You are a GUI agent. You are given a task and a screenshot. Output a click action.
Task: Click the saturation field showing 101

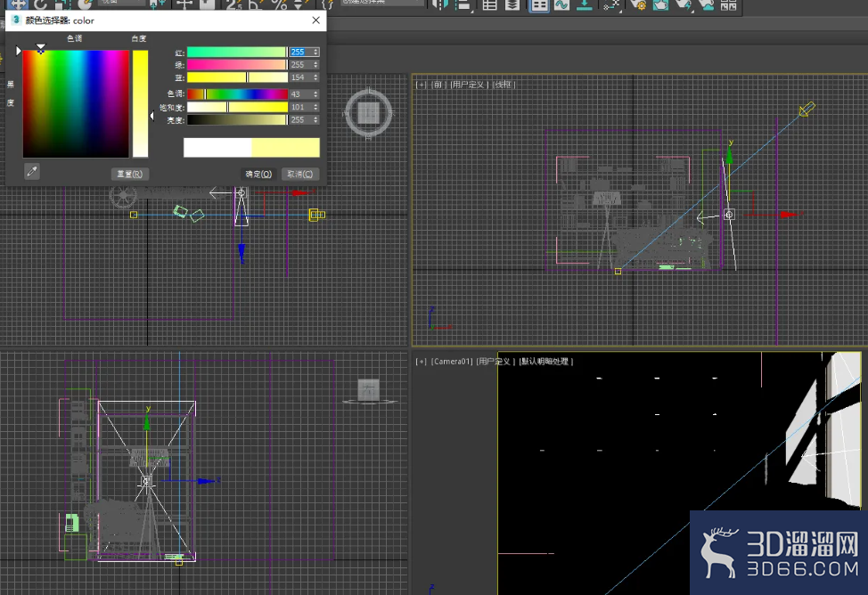[x=300, y=107]
